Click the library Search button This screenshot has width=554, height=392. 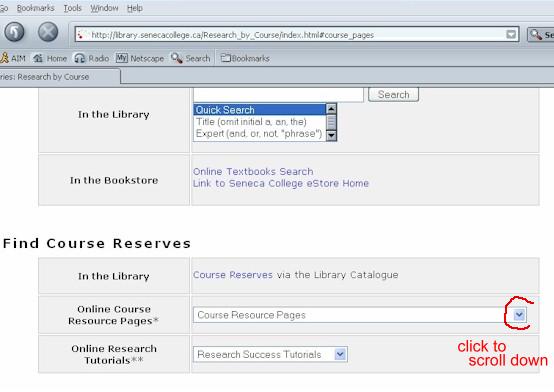pyautogui.click(x=393, y=94)
